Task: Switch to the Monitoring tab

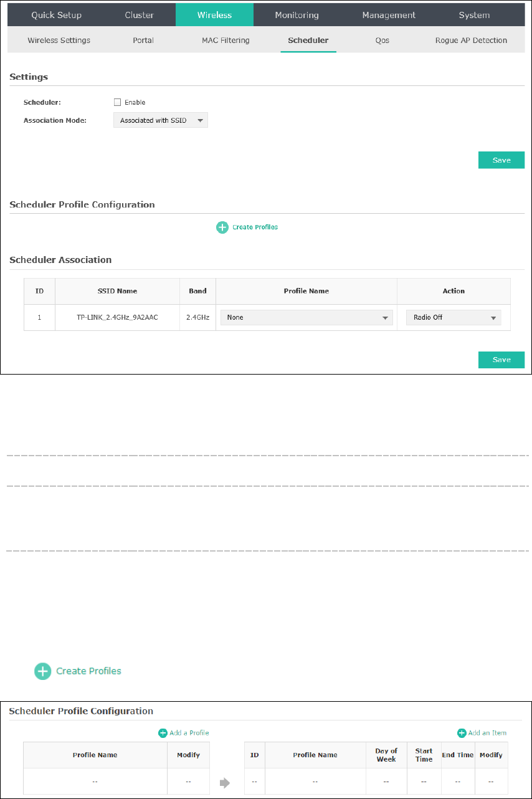Action: click(297, 15)
